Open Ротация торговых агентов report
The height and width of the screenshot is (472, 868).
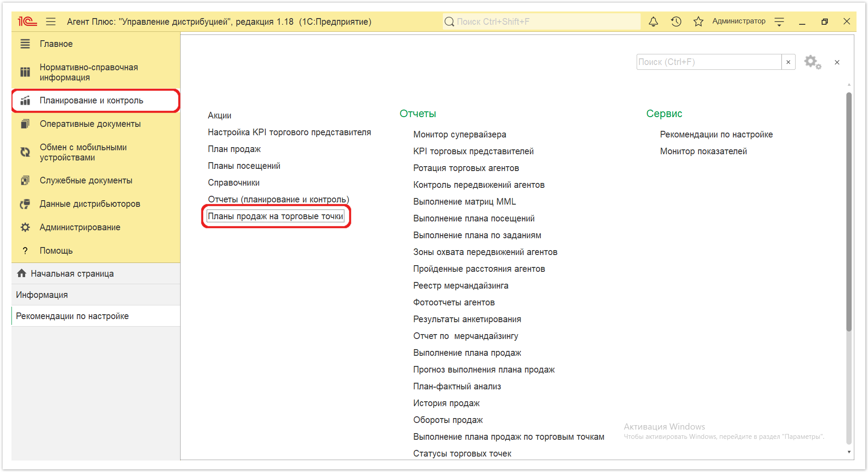click(466, 168)
